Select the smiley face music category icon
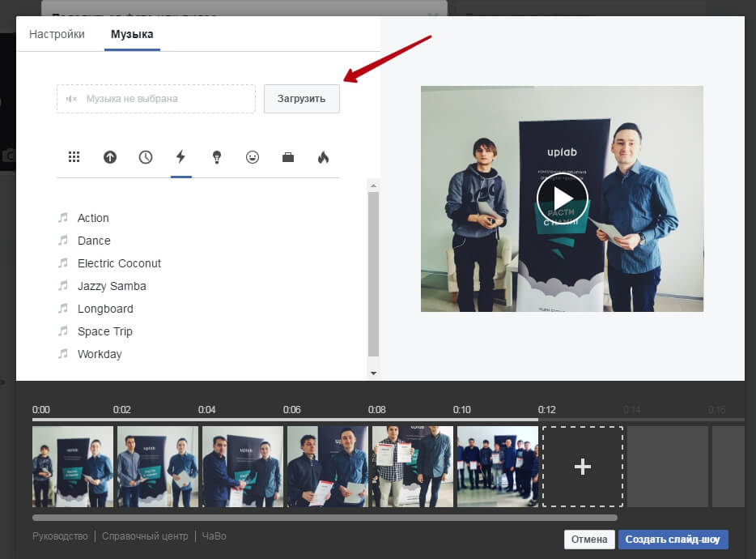Image resolution: width=756 pixels, height=559 pixels. tap(253, 157)
